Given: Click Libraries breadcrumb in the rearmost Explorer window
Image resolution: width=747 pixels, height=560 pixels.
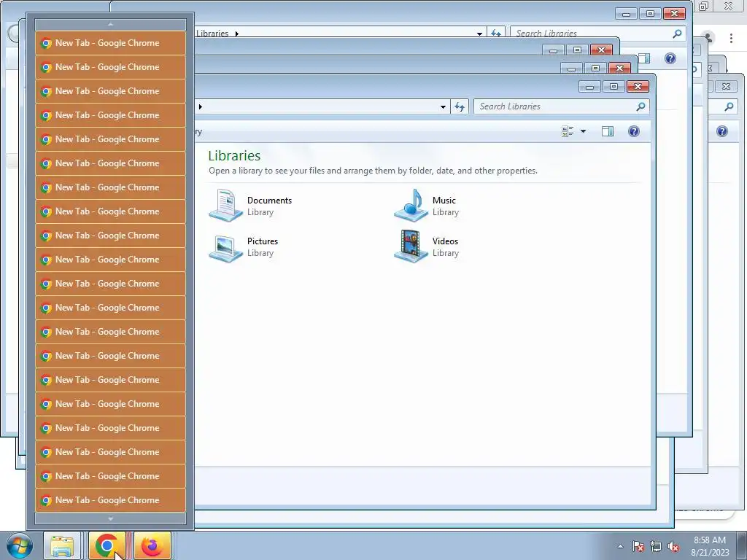Looking at the screenshot, I should [x=212, y=34].
